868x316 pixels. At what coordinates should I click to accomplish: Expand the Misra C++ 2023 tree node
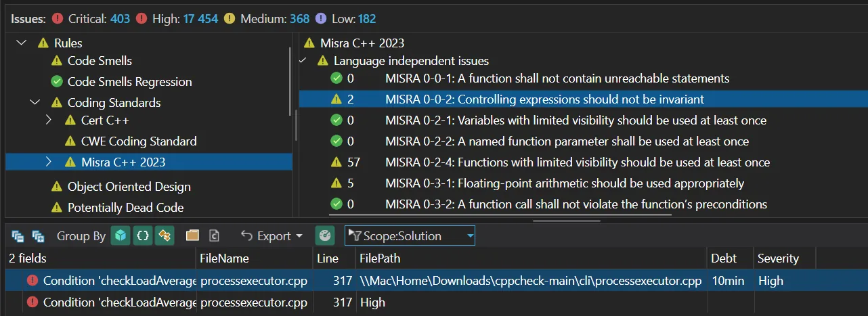(48, 162)
